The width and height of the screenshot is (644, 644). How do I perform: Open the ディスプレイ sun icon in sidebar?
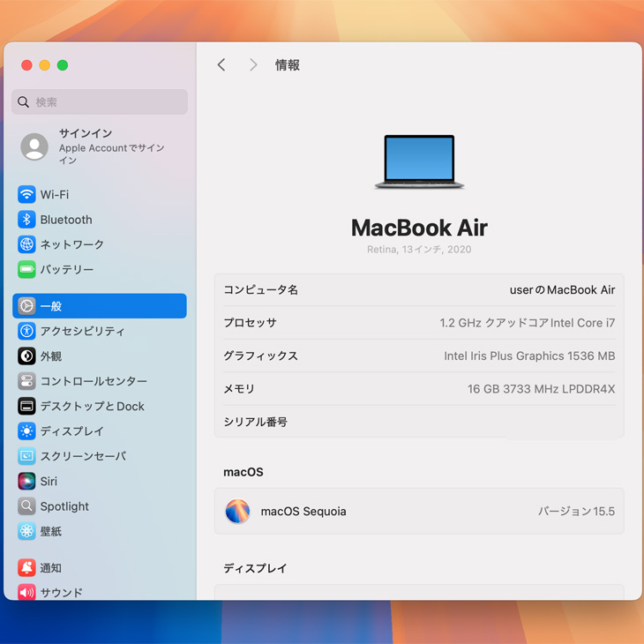(x=26, y=431)
